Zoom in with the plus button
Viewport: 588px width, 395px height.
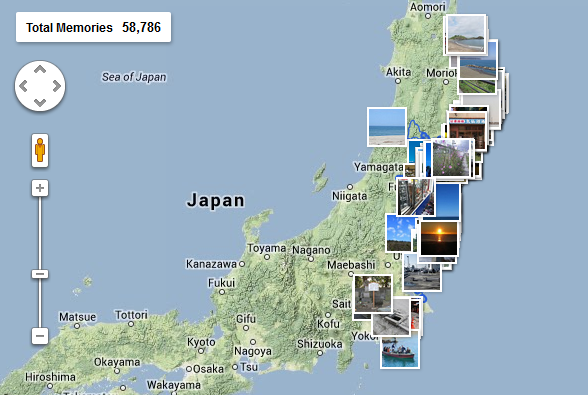point(40,188)
